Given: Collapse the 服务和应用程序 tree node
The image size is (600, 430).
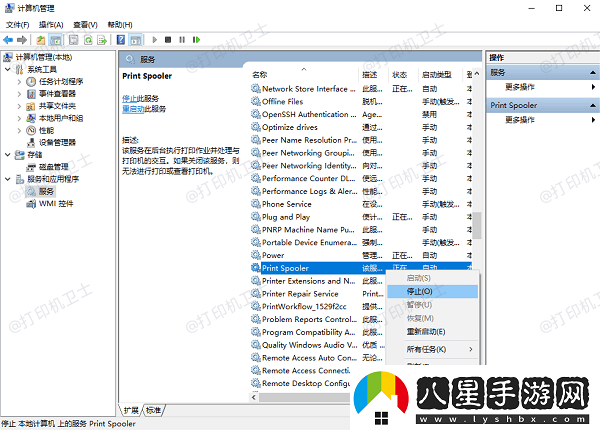Looking at the screenshot, I should 8,179.
